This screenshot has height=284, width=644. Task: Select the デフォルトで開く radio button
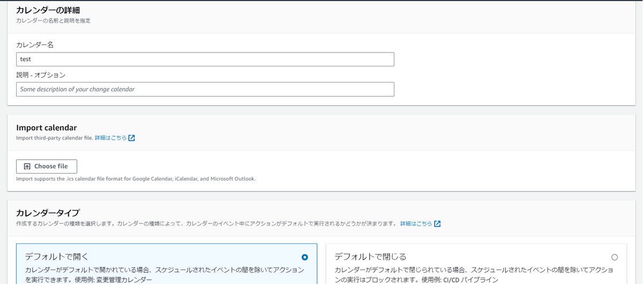click(305, 257)
